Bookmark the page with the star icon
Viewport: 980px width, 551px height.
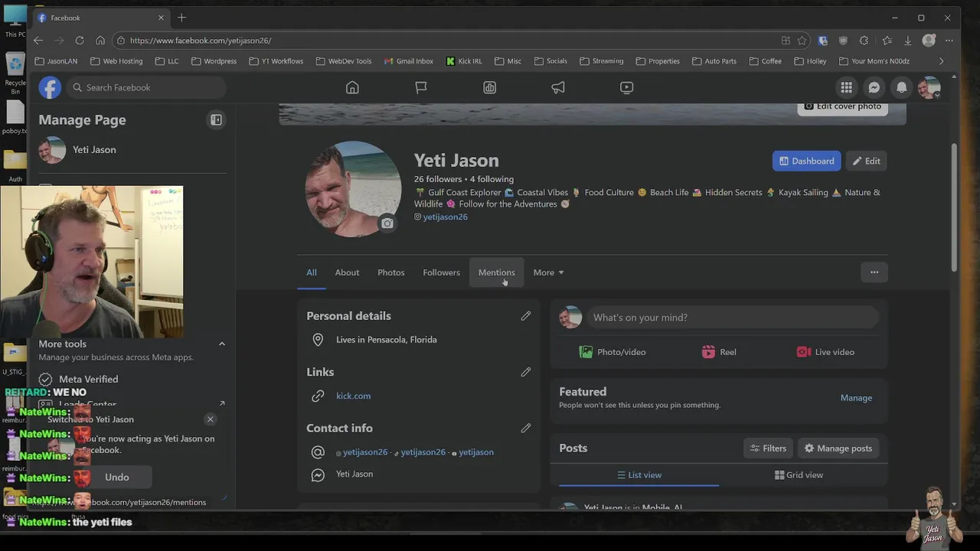coord(802,41)
